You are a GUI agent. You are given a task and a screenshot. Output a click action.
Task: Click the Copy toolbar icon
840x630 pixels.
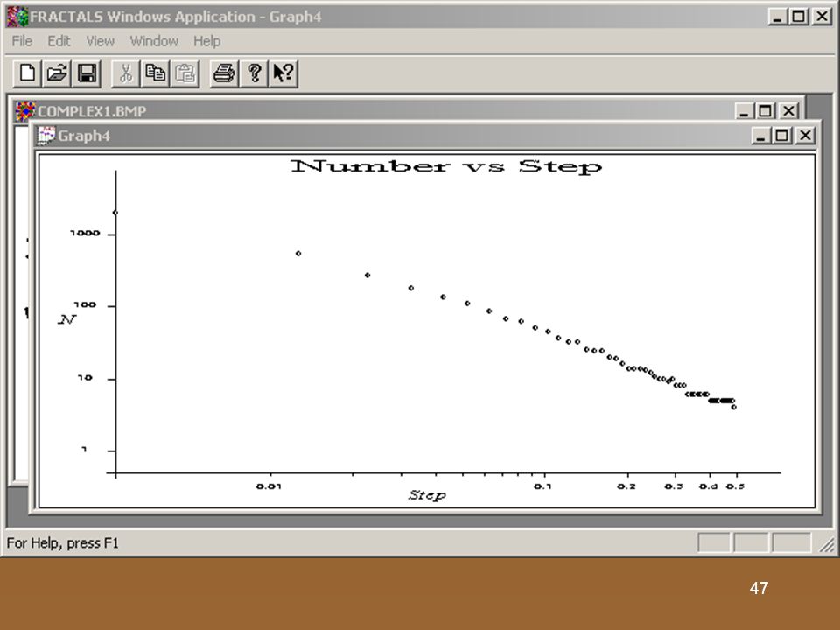point(156,73)
